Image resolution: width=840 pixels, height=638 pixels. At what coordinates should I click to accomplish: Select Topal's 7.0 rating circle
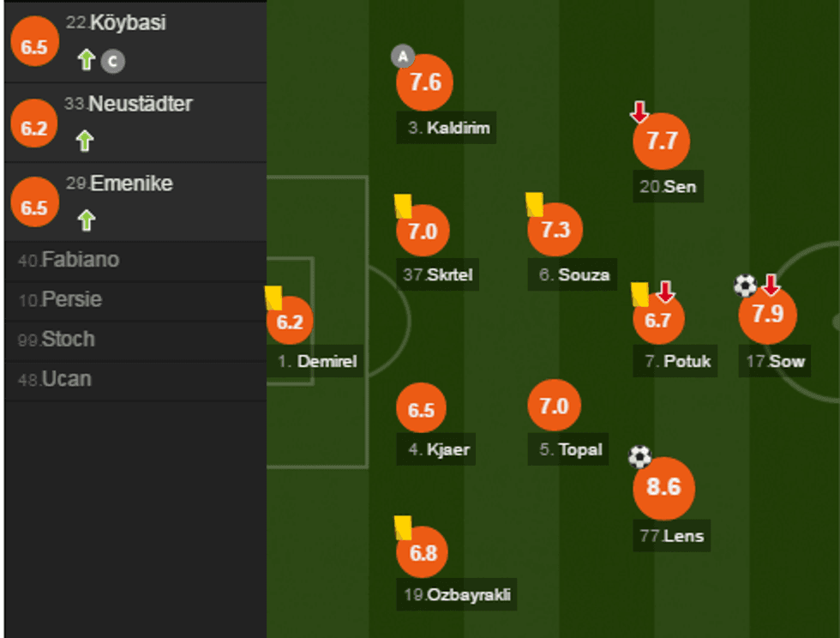pos(555,405)
